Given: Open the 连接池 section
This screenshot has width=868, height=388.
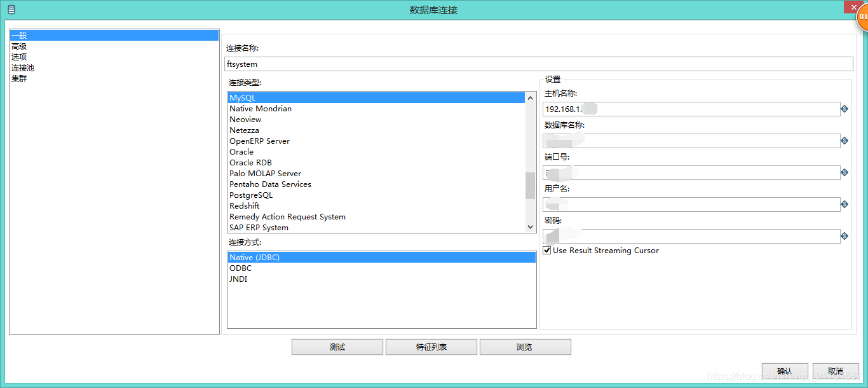Looking at the screenshot, I should tap(23, 67).
